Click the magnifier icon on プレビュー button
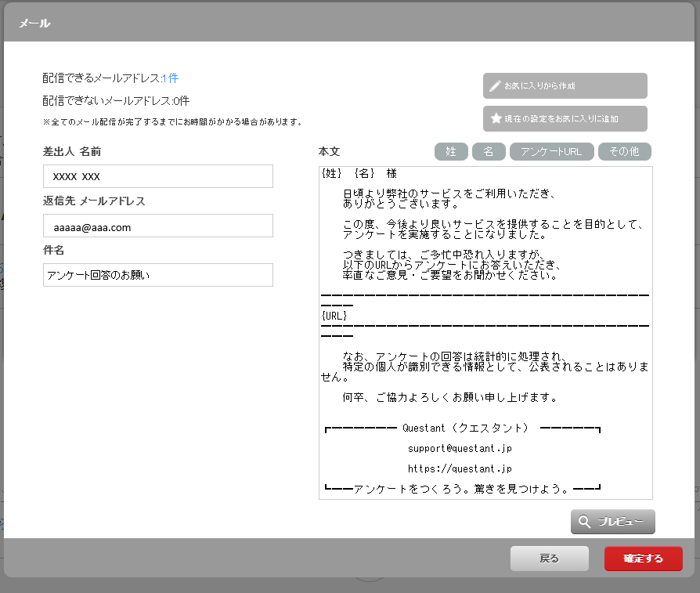The image size is (700, 593). pos(583,521)
